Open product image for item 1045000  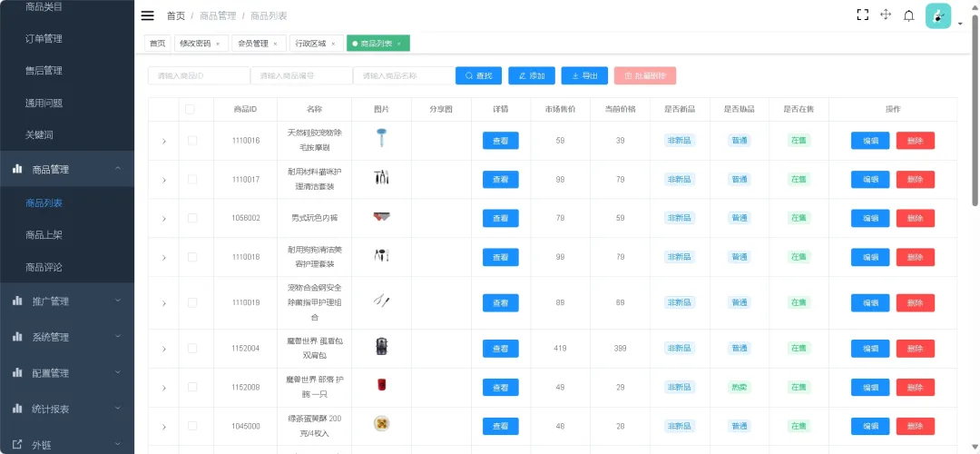pos(381,424)
